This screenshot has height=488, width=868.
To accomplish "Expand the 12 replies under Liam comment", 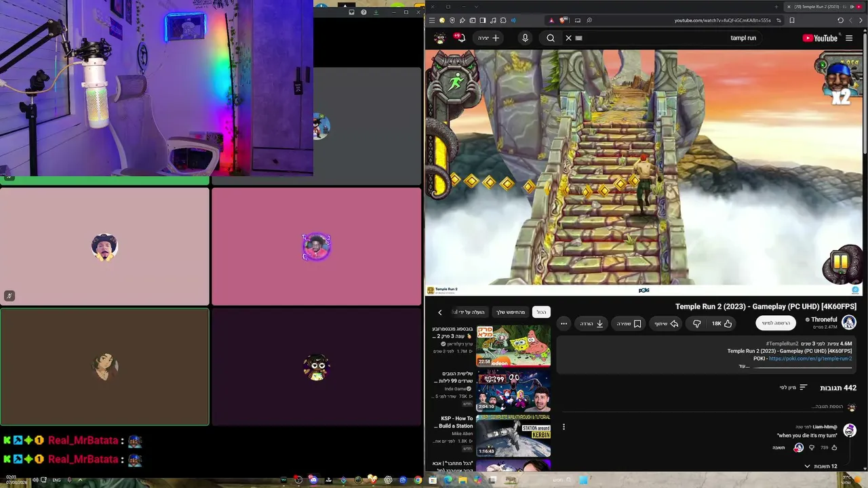I will pyautogui.click(x=821, y=466).
